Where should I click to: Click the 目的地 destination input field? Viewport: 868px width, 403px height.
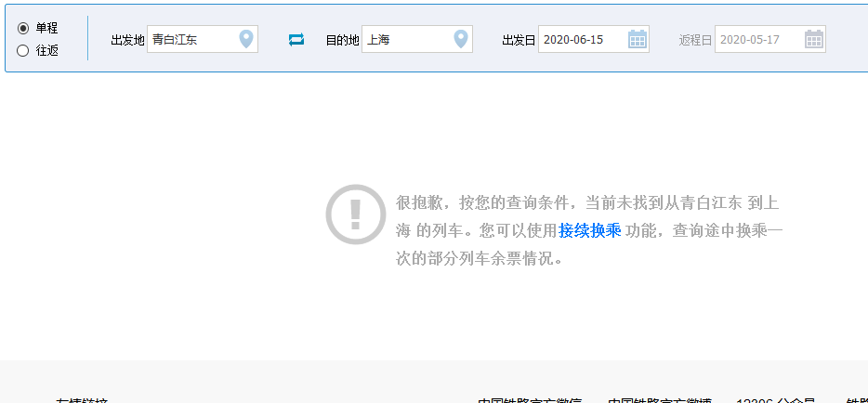click(x=417, y=39)
